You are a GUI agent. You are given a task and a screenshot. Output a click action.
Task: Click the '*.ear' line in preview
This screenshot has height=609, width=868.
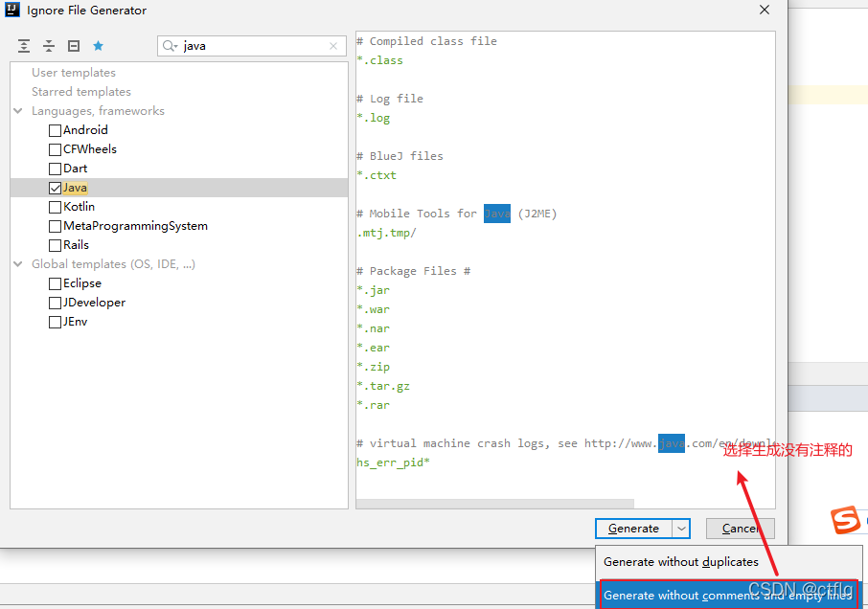click(373, 348)
